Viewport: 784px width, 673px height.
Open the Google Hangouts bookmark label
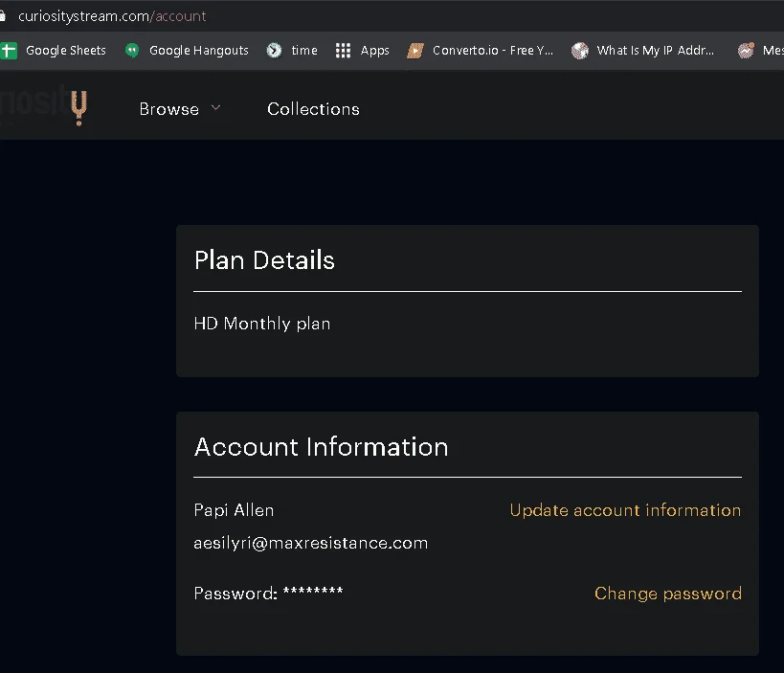199,51
